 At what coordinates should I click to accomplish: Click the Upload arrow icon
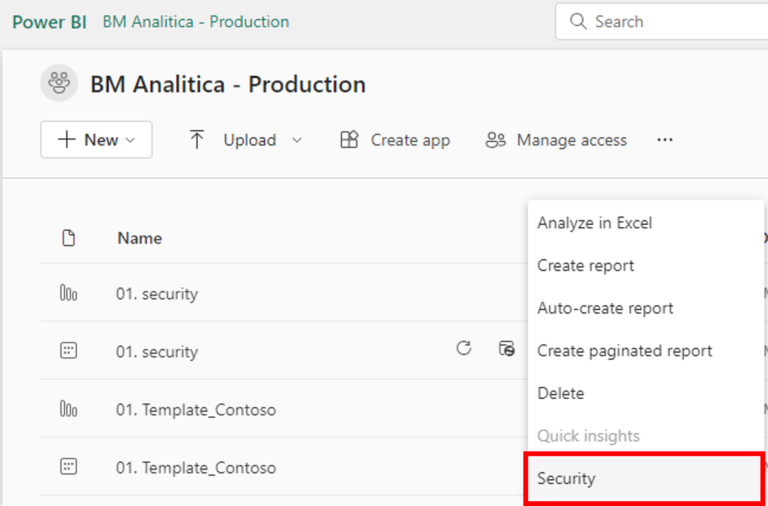click(197, 140)
